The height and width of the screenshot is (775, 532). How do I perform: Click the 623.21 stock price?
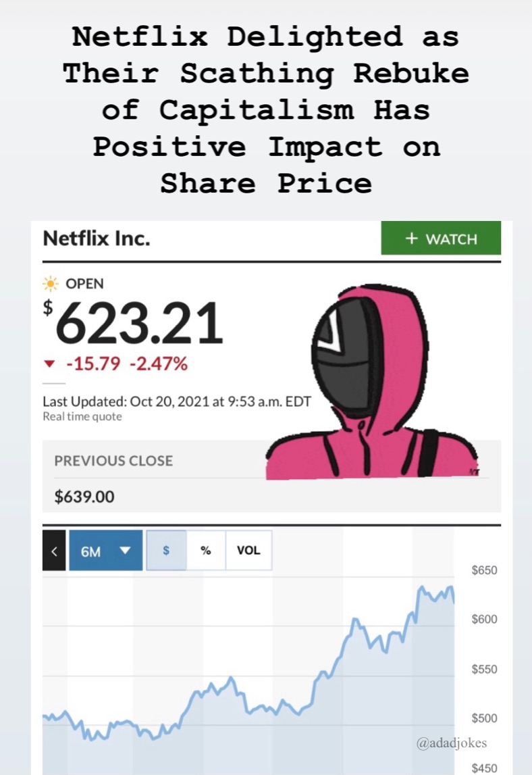pyautogui.click(x=139, y=323)
